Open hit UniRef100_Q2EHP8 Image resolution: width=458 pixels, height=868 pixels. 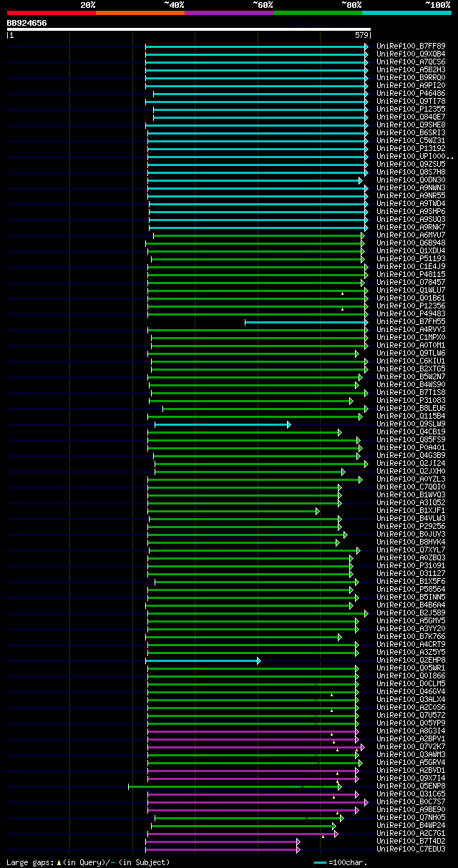click(x=411, y=660)
